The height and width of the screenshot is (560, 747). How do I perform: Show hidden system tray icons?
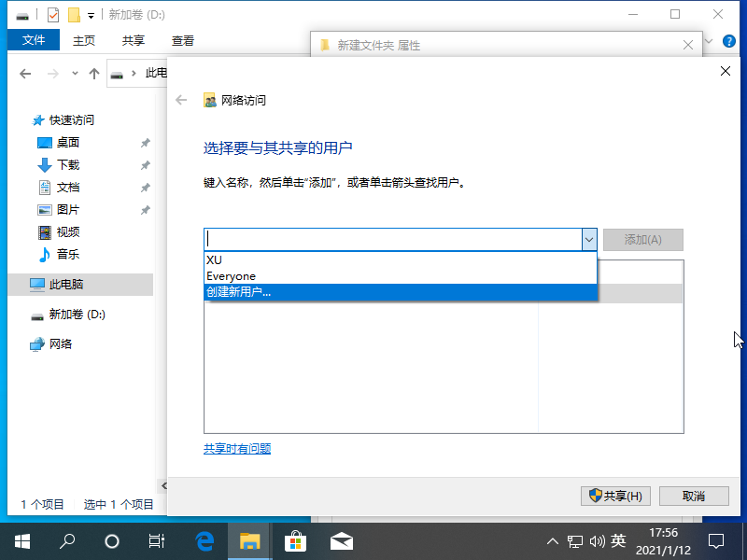(x=552, y=540)
